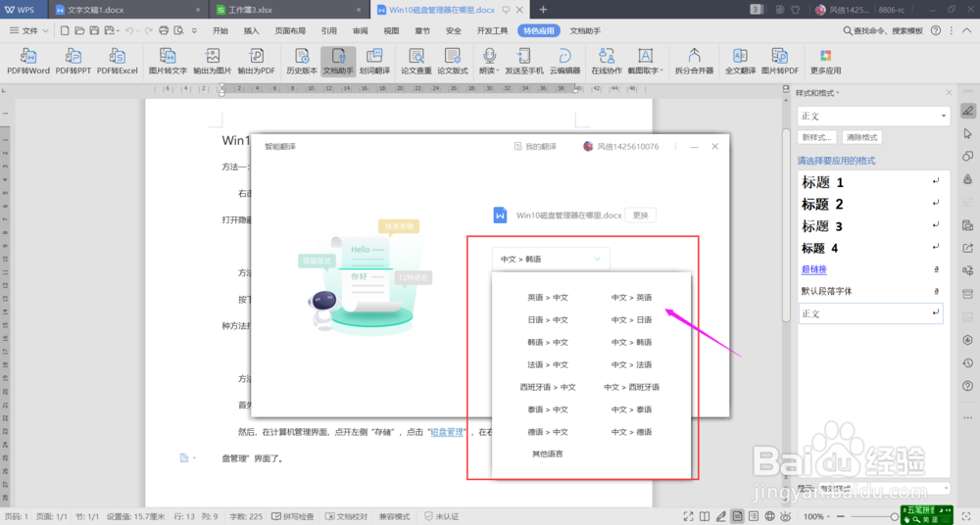The height and width of the screenshot is (525, 980).
Task: Click the print icon in quick toolbar
Action: tap(164, 30)
